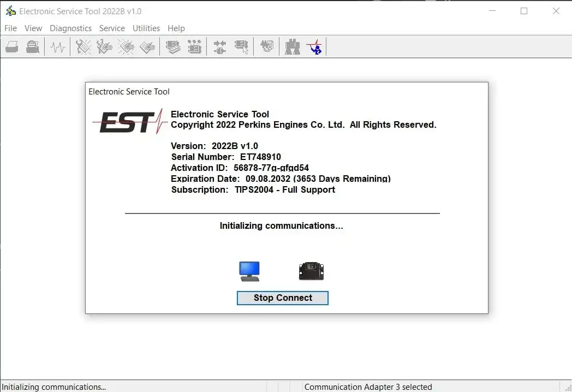Open Active Event Codes toolbar icon
The image size is (572, 392).
point(126,47)
